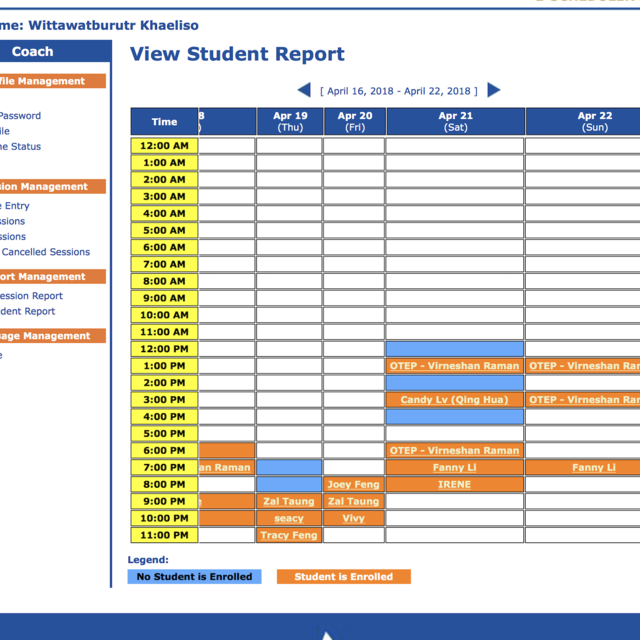Open Fanny Li session on Apr 21
The width and height of the screenshot is (640, 640).
point(454,467)
